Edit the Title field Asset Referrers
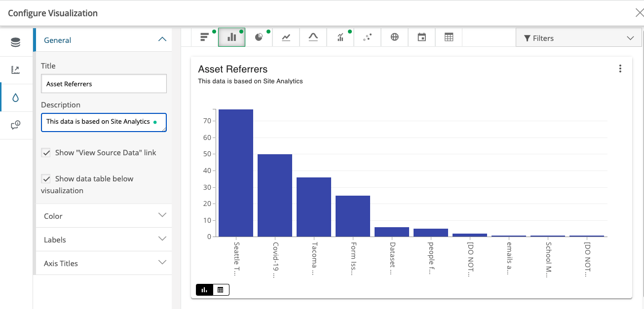The image size is (644, 309). [x=104, y=84]
